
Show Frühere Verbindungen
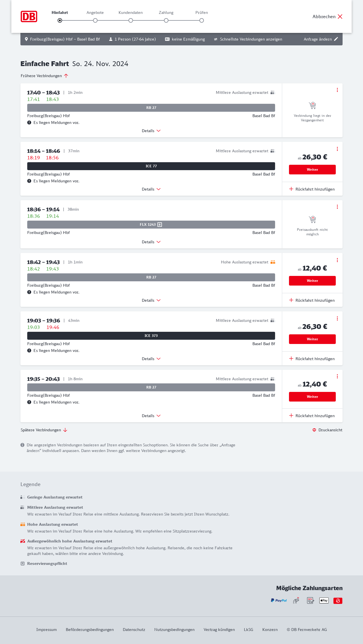(45, 76)
